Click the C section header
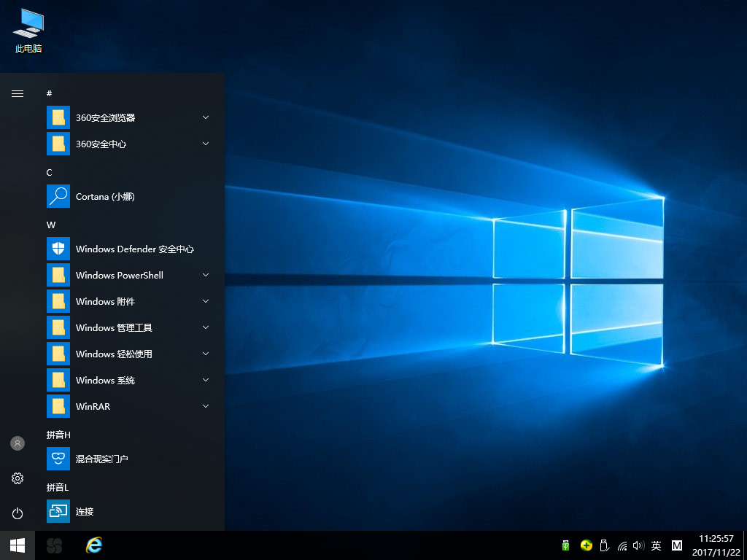Viewport: 747px width, 560px height. point(49,172)
